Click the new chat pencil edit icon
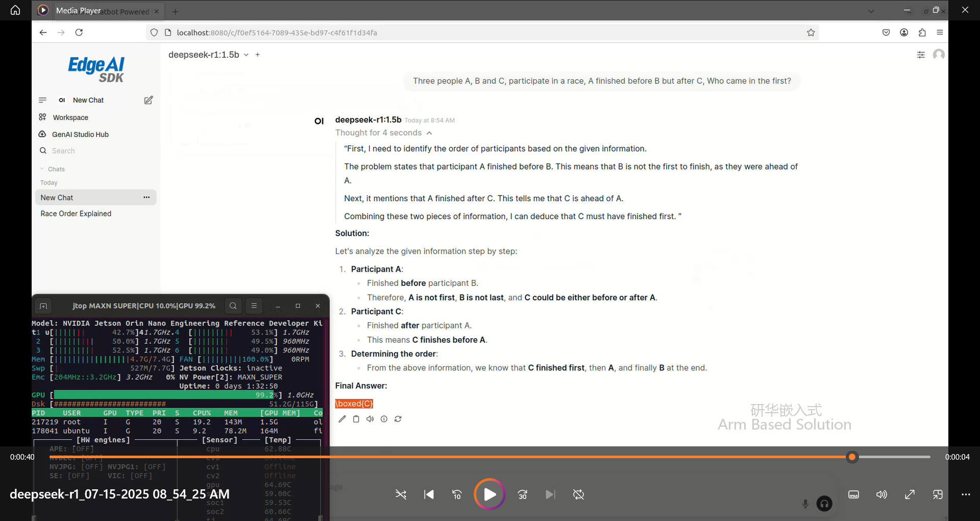Viewport: 980px width, 521px height. point(149,100)
